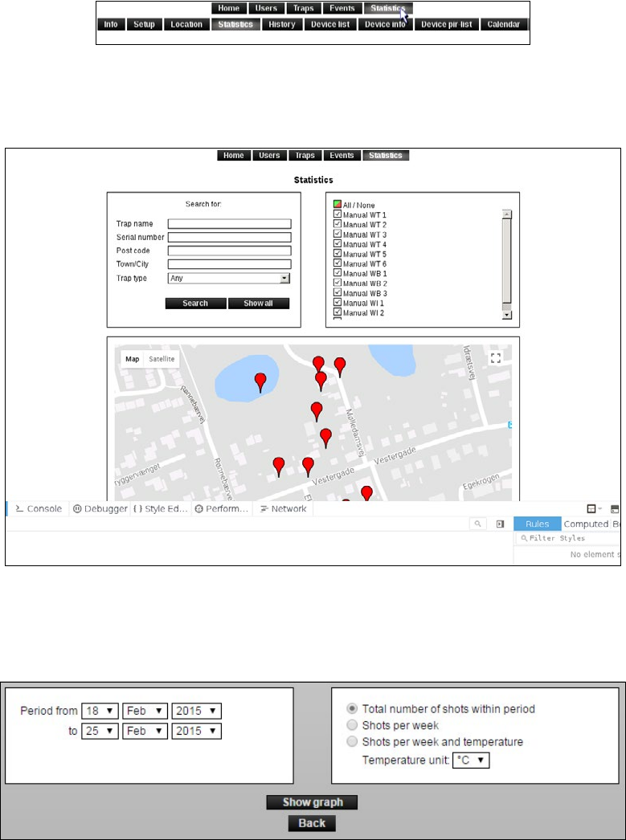Image resolution: width=626 pixels, height=840 pixels.
Task: Open the Info submenu item
Action: click(x=111, y=24)
